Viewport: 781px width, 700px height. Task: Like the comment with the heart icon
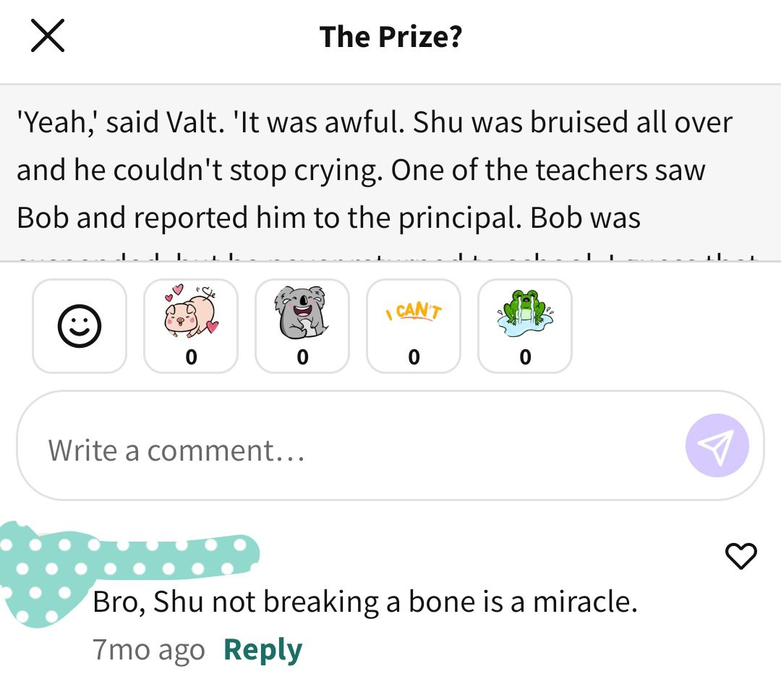741,555
